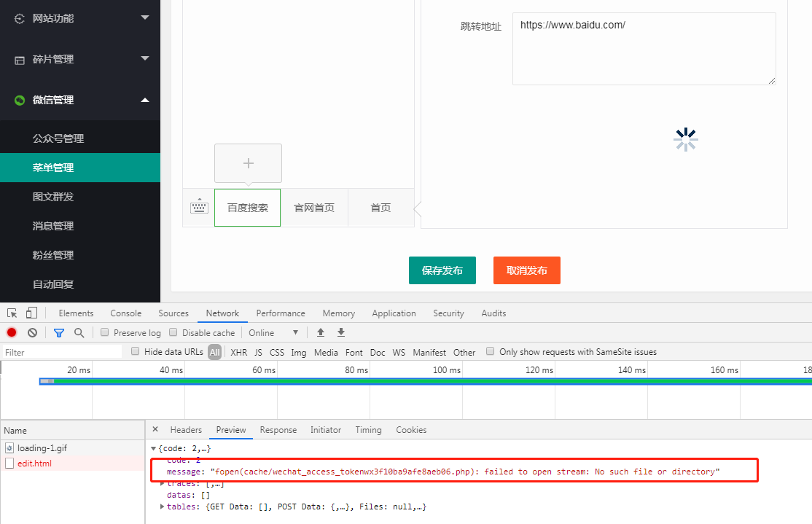Viewport: 812px width, 524px height.
Task: Filter requests by XHR type
Action: click(x=239, y=352)
